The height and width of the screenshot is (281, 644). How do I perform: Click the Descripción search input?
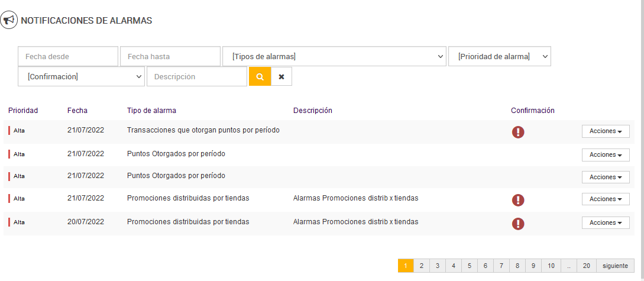click(197, 76)
